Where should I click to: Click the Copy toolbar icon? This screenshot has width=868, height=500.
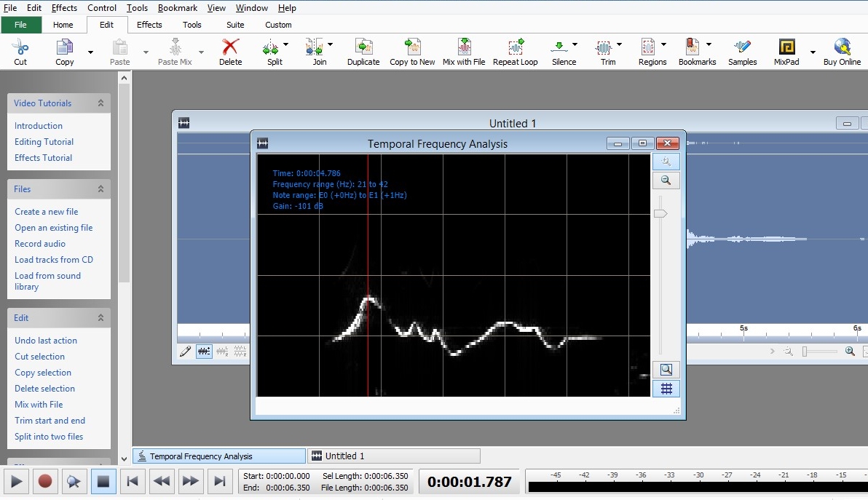64,47
